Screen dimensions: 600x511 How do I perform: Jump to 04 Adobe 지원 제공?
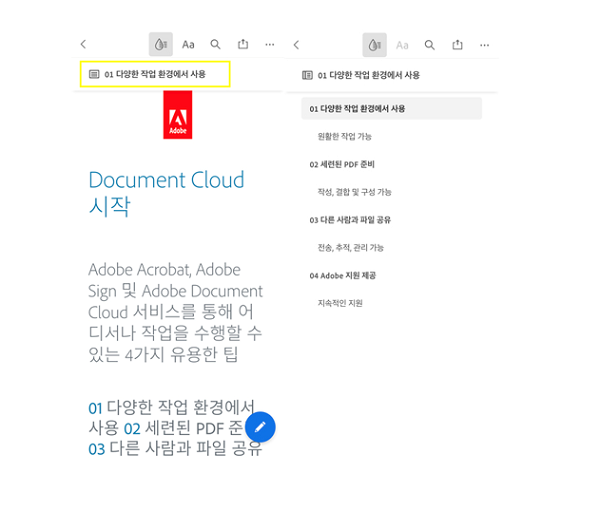[342, 276]
